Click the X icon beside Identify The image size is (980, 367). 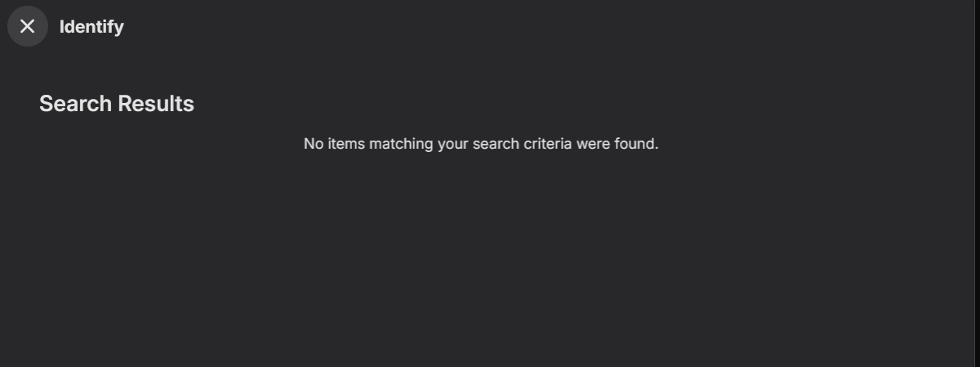pos(28,26)
